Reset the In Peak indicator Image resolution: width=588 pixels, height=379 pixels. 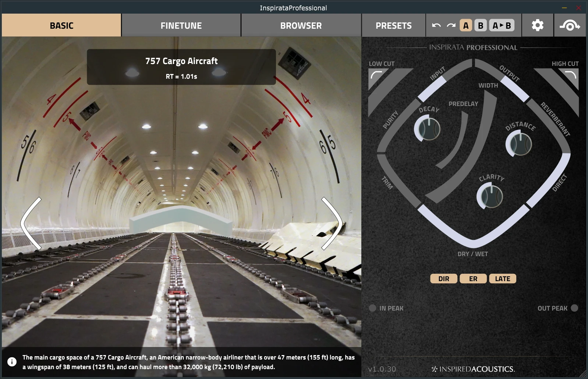(x=373, y=308)
